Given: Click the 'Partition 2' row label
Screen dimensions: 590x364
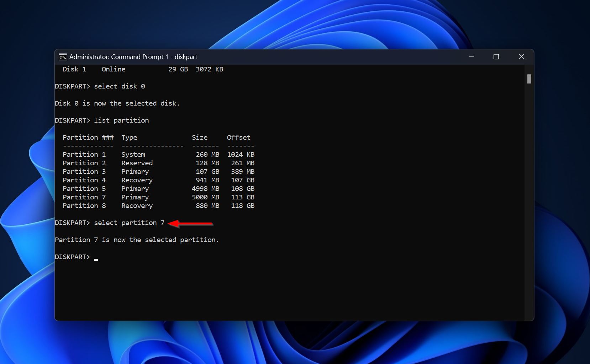Looking at the screenshot, I should click(x=84, y=163).
